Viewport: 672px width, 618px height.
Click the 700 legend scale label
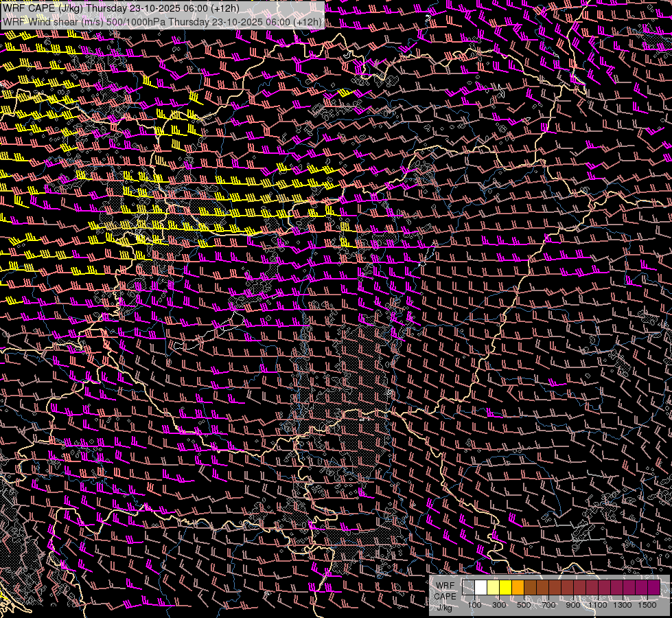(548, 605)
